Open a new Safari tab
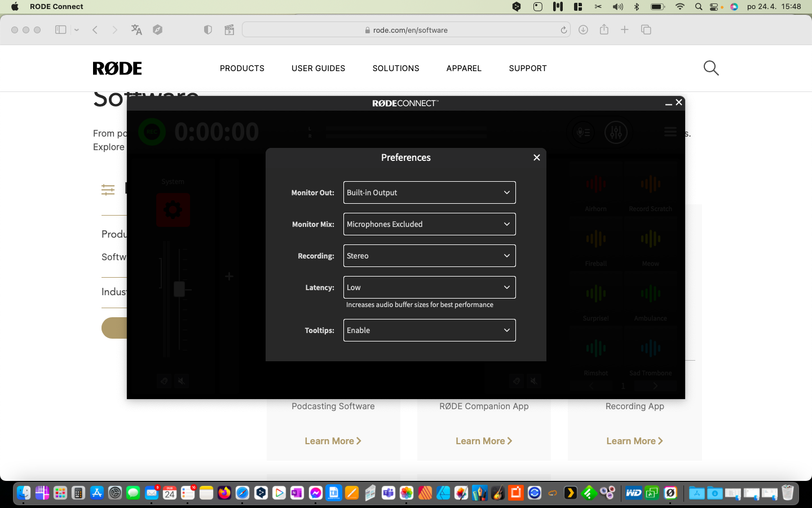 point(625,30)
